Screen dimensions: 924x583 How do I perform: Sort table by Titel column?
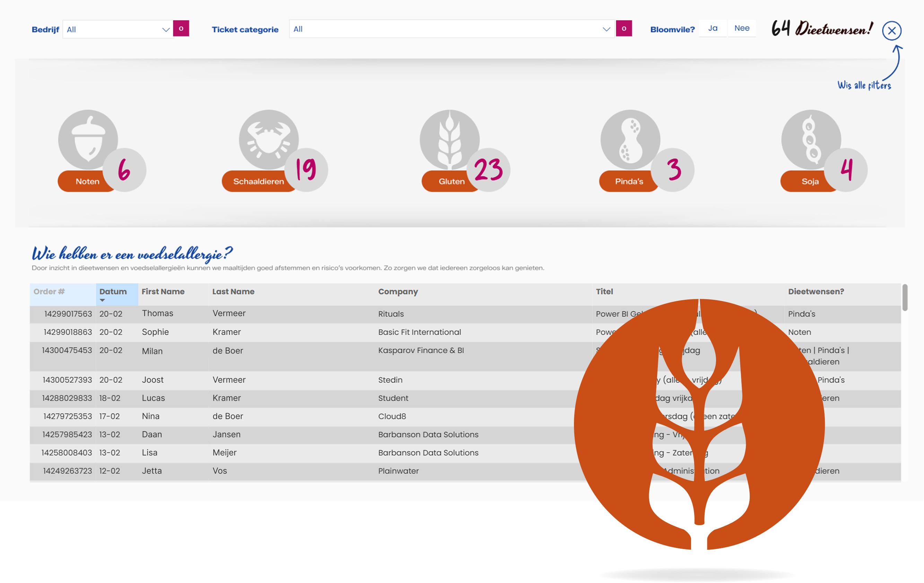point(604,292)
